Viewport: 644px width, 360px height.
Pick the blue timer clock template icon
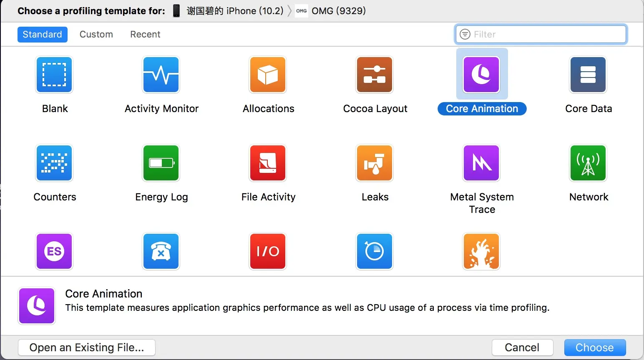tap(375, 251)
